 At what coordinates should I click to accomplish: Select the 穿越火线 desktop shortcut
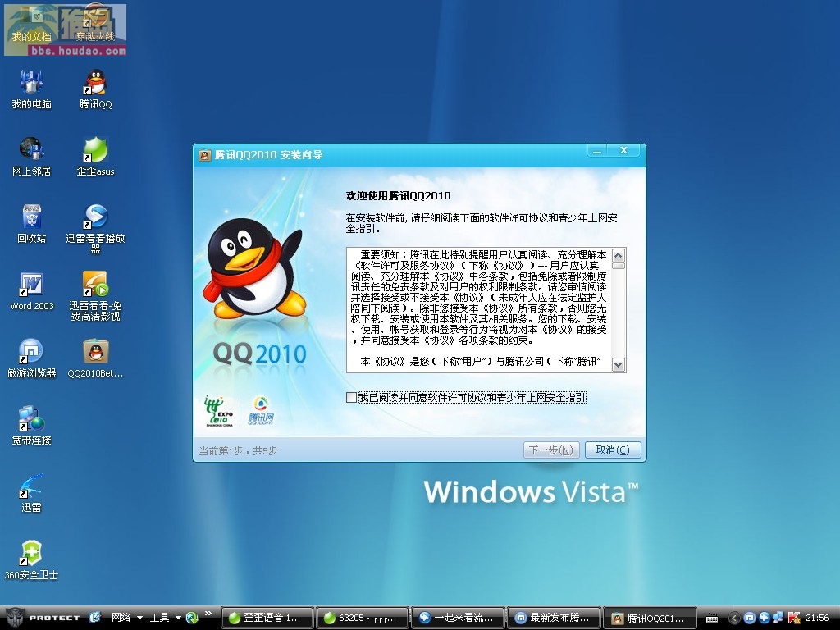pyautogui.click(x=95, y=24)
